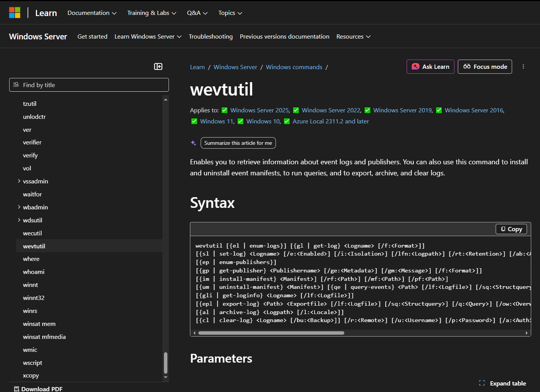540x392 pixels.
Task: Select unlodctr in the sidebar
Action: pos(34,117)
